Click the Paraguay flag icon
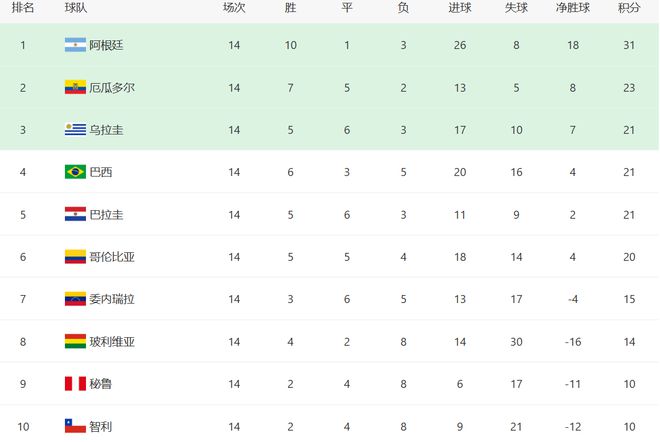Screen dimensions: 660x442 [75, 214]
